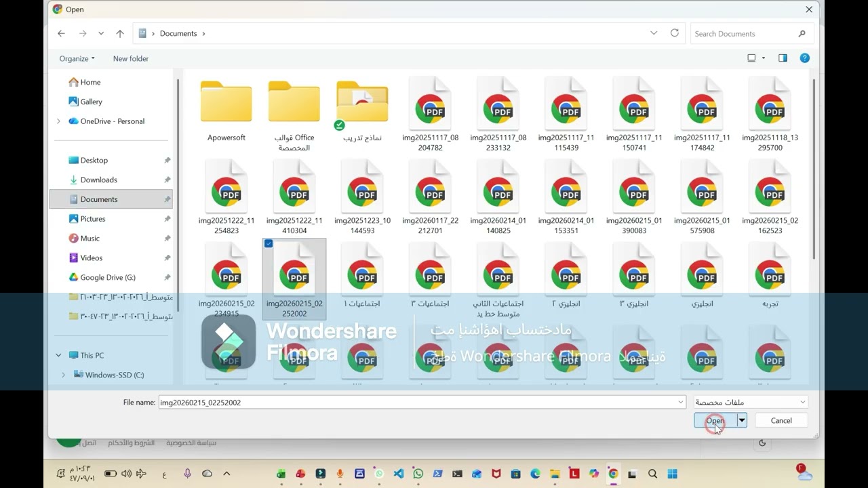This screenshot has width=868, height=488.
Task: Create a New folder
Action: coord(131,58)
